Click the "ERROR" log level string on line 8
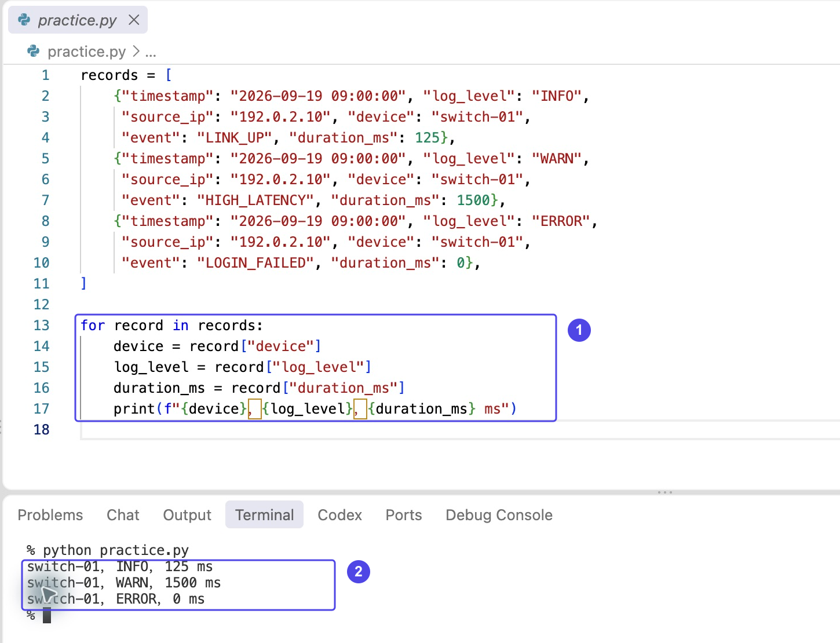This screenshot has width=840, height=643. pos(561,221)
